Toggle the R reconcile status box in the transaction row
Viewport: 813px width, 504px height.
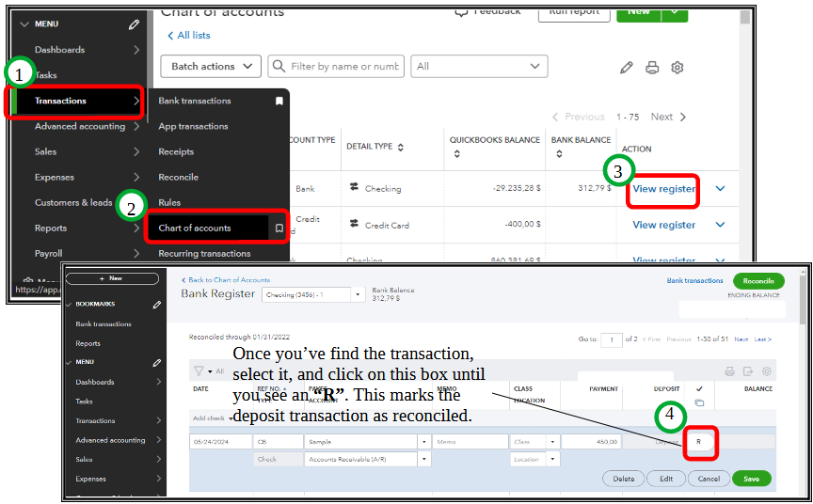[x=700, y=442]
